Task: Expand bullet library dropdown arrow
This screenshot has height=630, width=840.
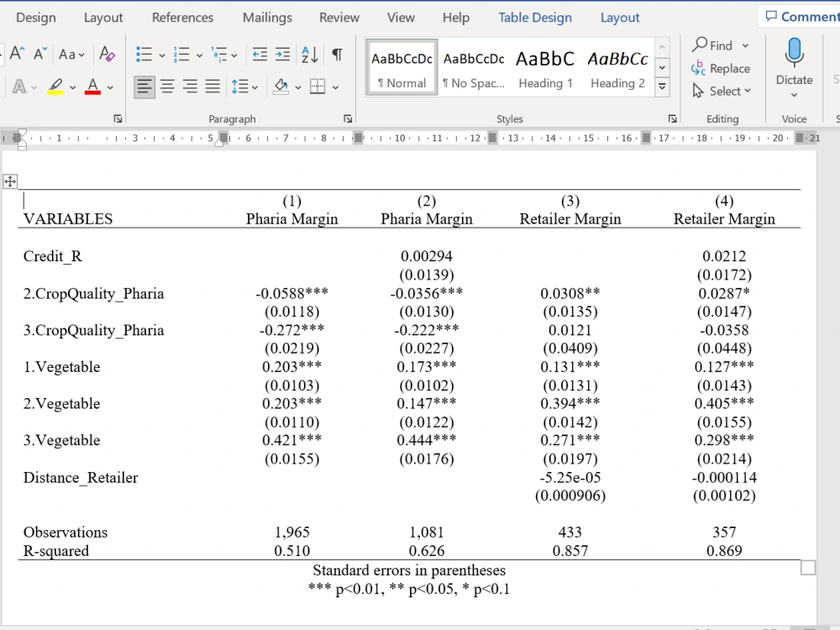Action: pyautogui.click(x=162, y=55)
